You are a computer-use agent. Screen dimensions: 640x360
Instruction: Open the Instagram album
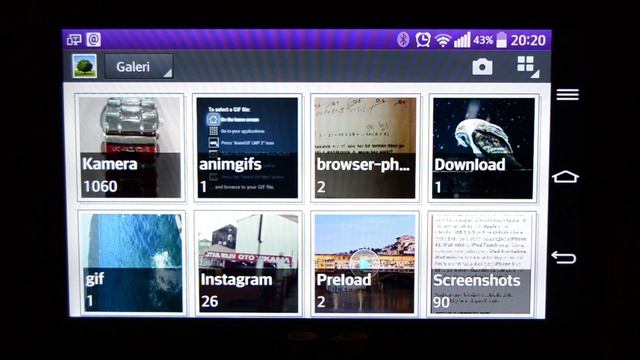click(x=249, y=264)
